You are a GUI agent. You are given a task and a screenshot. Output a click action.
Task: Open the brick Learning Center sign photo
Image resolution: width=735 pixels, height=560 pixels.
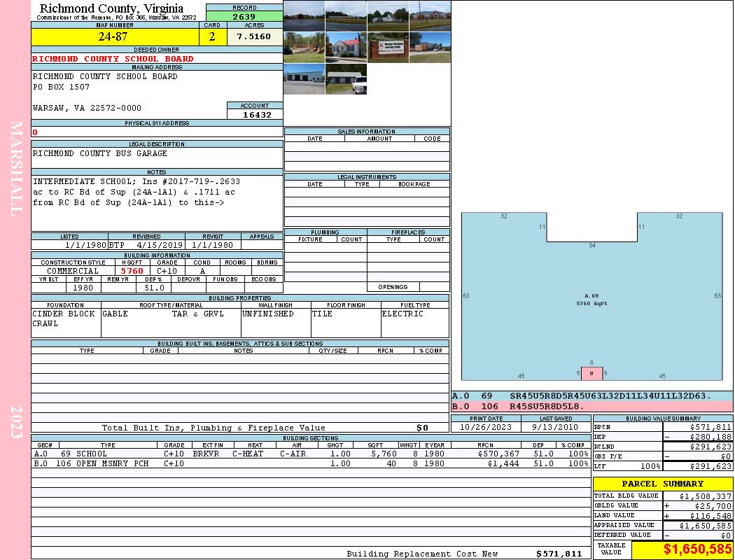pyautogui.click(x=388, y=48)
